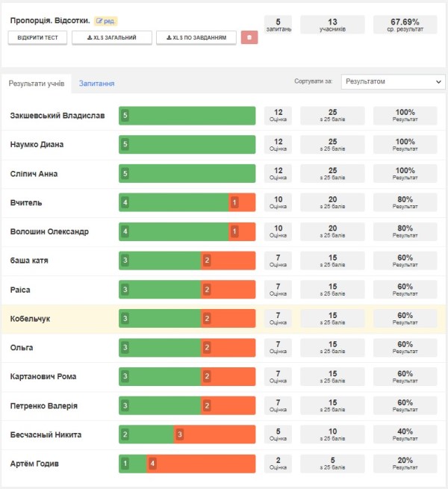
Task: Click the 100% result box for Сліпич Анна
Action: [x=405, y=173]
